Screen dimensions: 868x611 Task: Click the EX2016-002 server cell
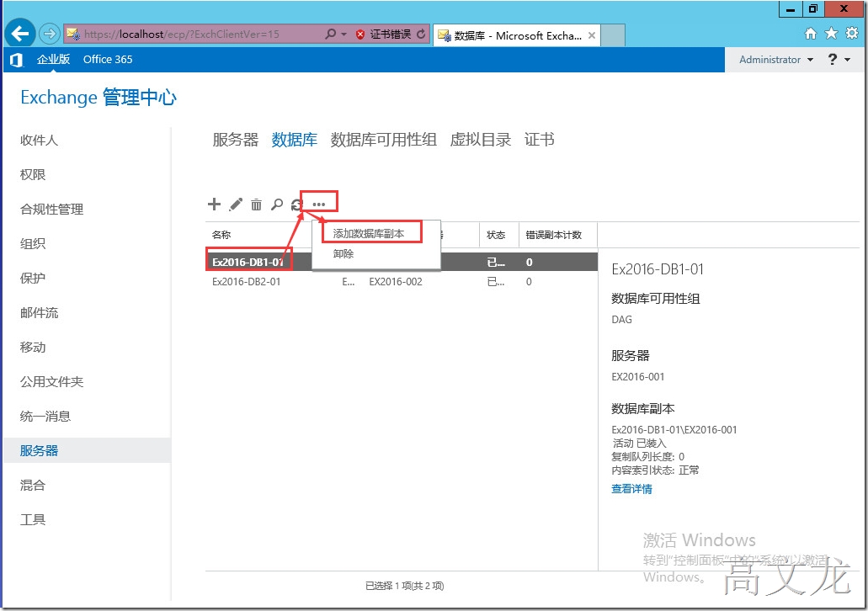pyautogui.click(x=396, y=282)
